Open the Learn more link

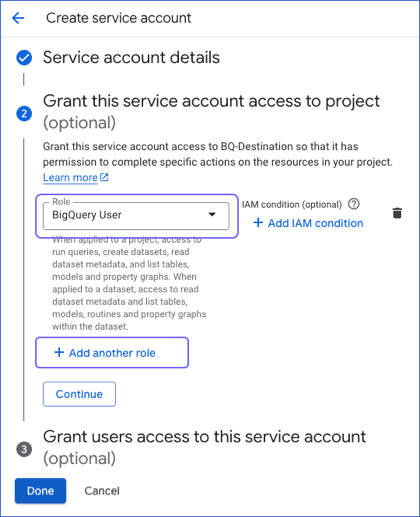(x=70, y=177)
